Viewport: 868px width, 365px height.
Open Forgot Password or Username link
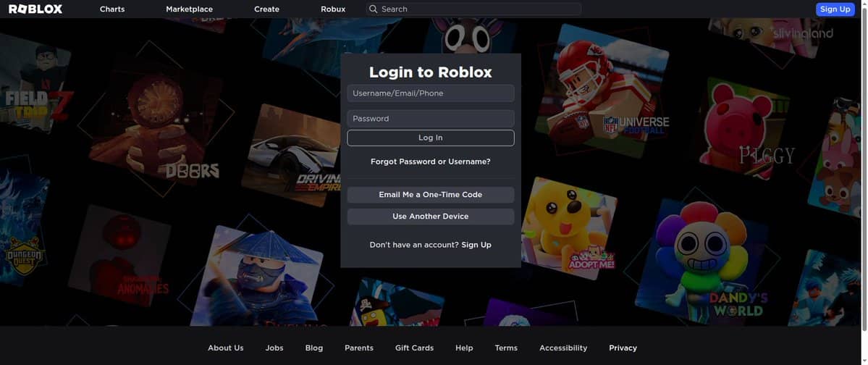[431, 161]
